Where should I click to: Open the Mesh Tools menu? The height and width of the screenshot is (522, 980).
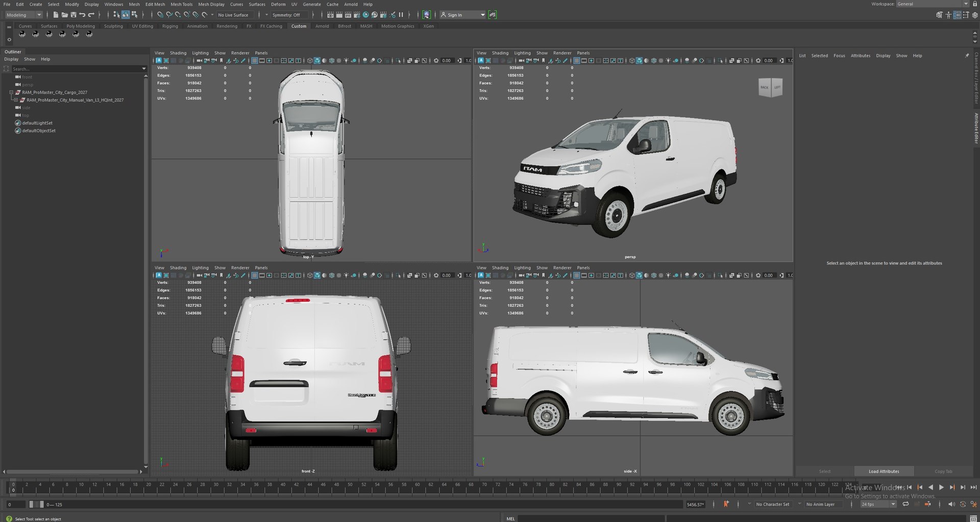(181, 4)
